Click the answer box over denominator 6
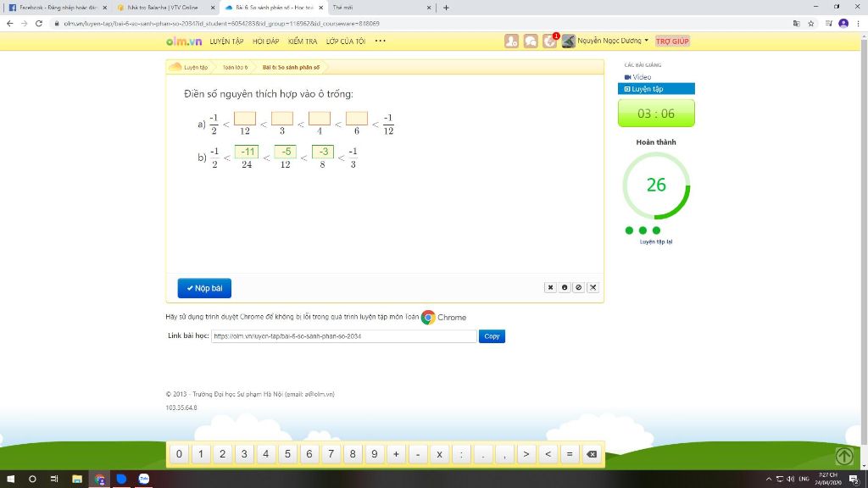Image resolution: width=868 pixels, height=488 pixels. (x=357, y=119)
